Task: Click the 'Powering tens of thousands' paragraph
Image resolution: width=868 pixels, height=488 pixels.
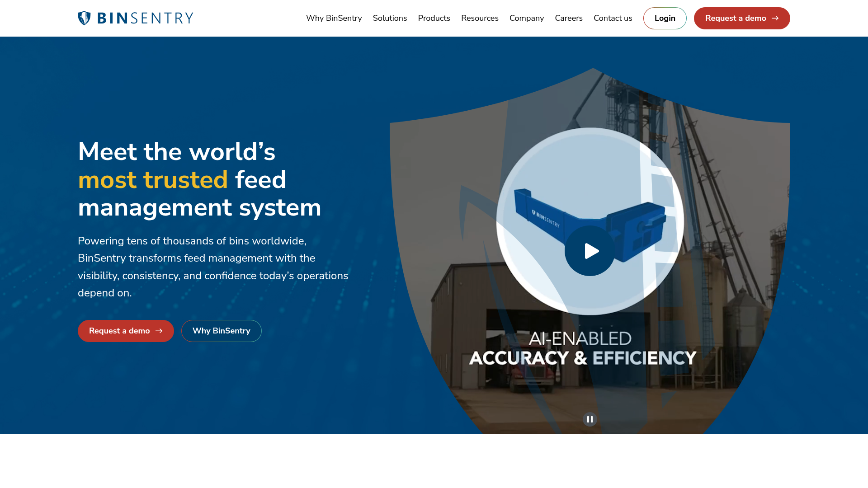Action: pyautogui.click(x=213, y=267)
